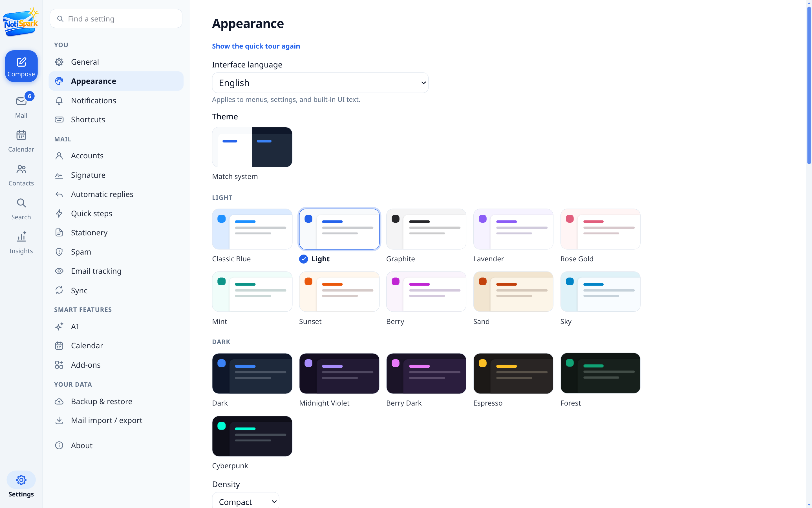Open Mail from the envelope icon
Screen dimensions: 812x508
click(x=21, y=101)
